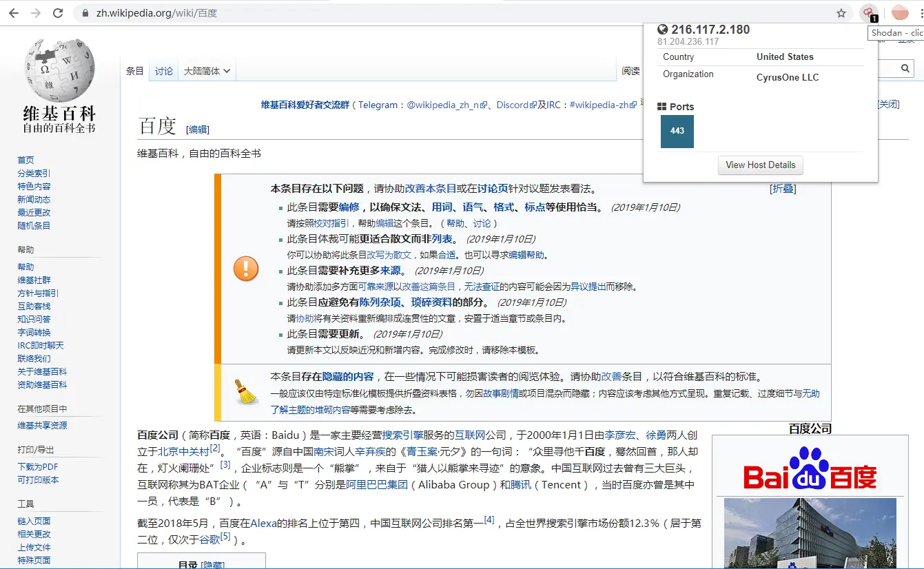924x569 pixels.
Task: Open 维基共享资源 sidebar link
Action: point(42,425)
